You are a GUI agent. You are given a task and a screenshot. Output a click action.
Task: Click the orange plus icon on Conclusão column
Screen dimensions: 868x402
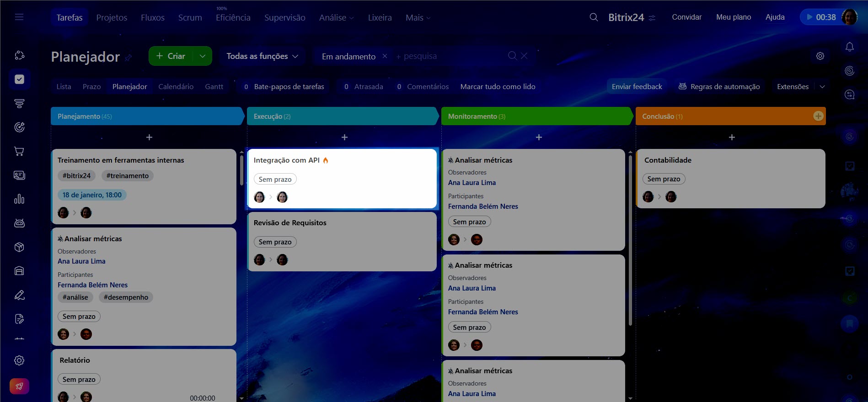coord(818,116)
